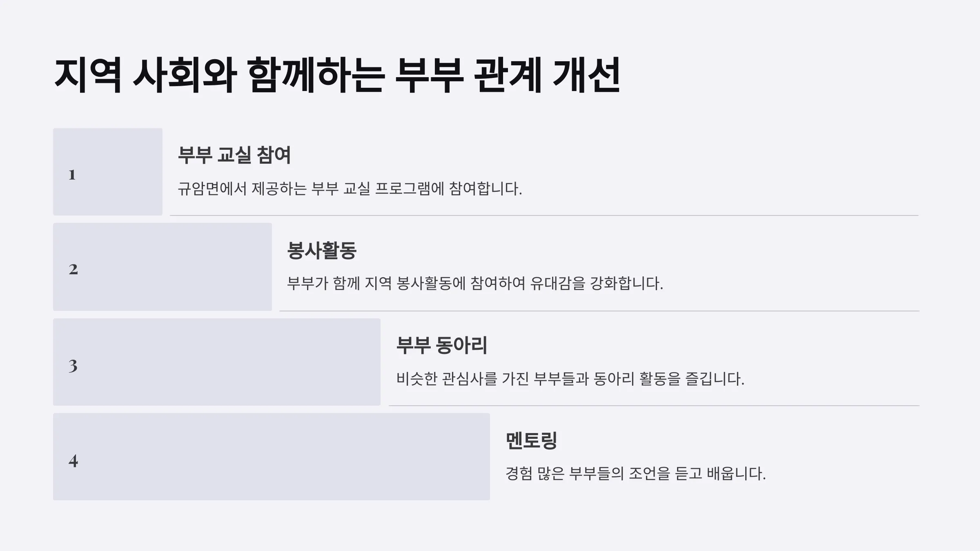Click the heading 부부 교실 참여

click(234, 155)
